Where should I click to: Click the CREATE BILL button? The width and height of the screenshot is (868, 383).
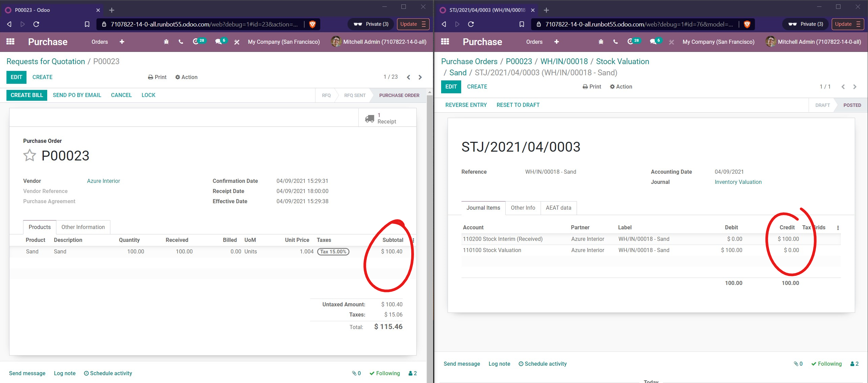[x=26, y=95]
